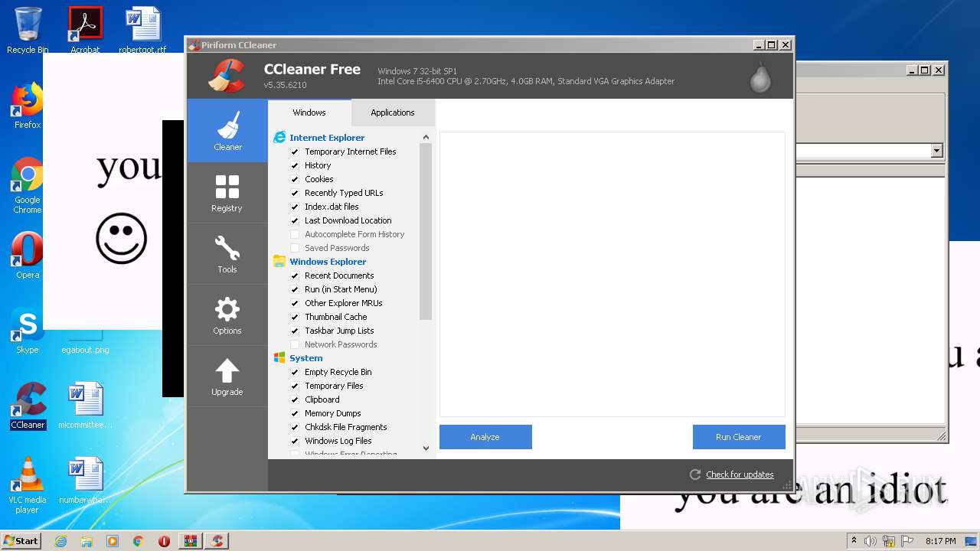Click scroll up arrow in cleaner list

(426, 137)
